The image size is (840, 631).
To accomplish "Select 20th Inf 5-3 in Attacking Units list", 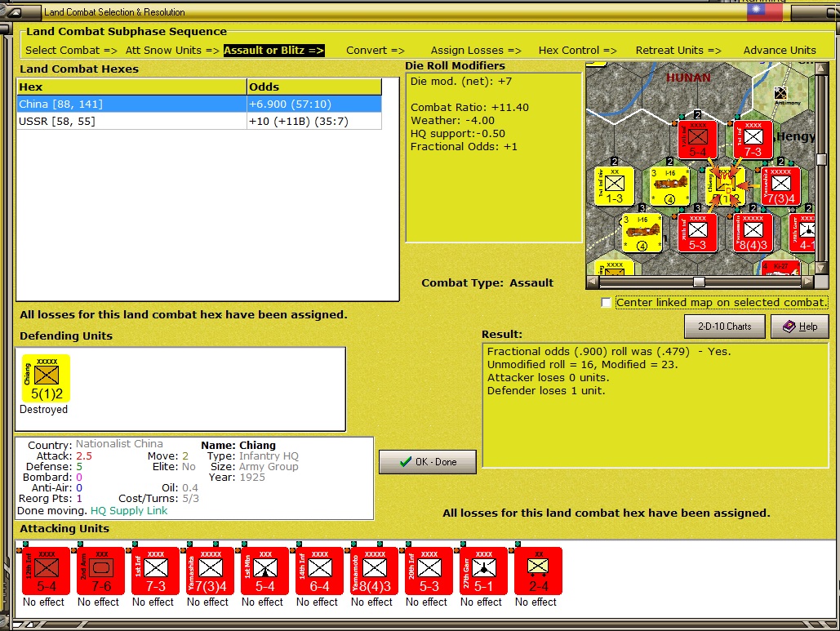I will click(429, 571).
